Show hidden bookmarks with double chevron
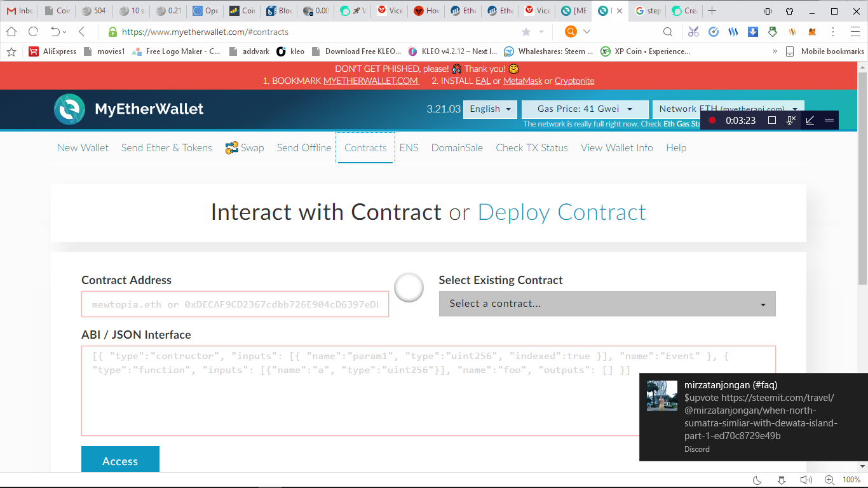Viewport: 868px width, 488px height. (775, 51)
